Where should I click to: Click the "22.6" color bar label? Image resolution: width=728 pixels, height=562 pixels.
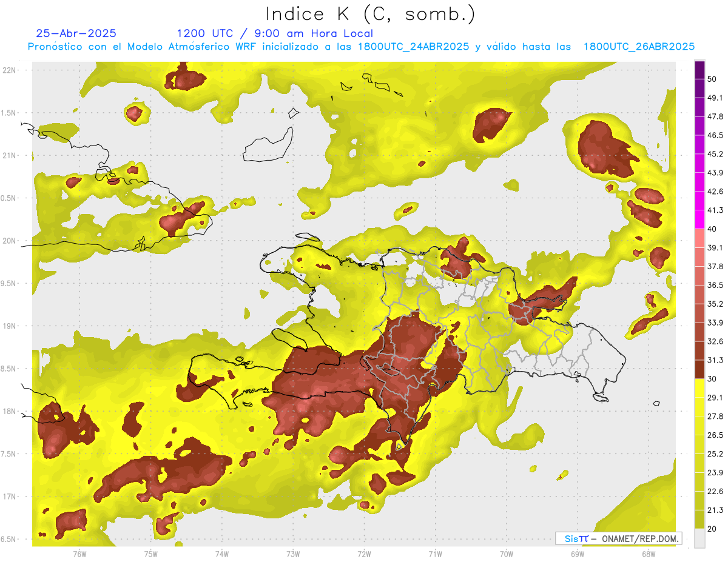click(x=715, y=492)
